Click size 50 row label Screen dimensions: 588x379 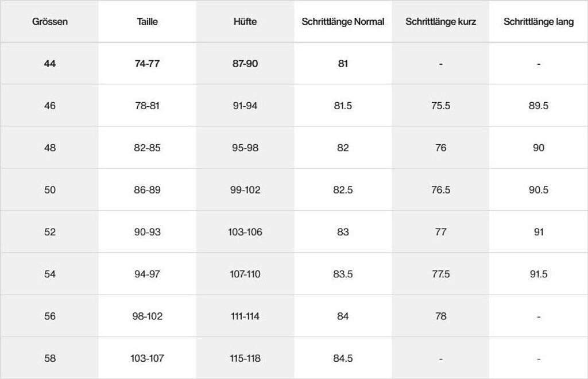point(50,189)
